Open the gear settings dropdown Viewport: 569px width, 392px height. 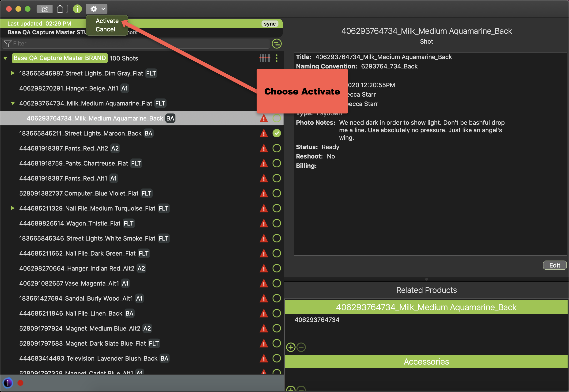[x=97, y=9]
